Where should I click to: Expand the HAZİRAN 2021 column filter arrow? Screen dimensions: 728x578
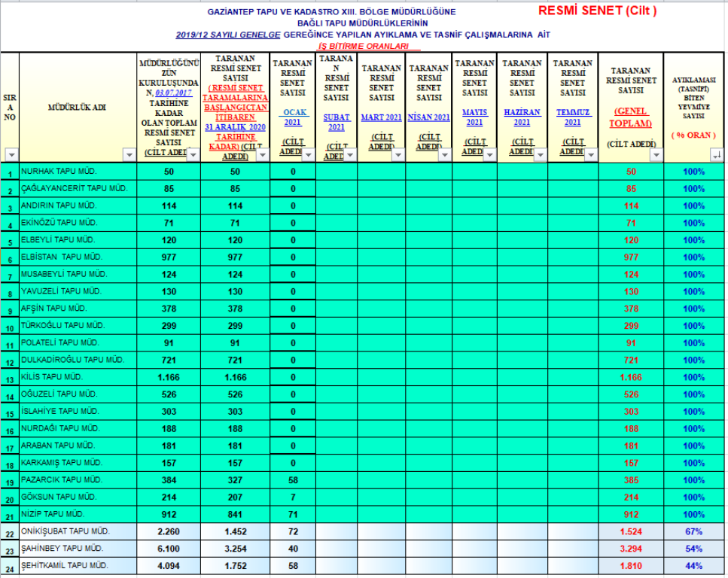click(539, 154)
